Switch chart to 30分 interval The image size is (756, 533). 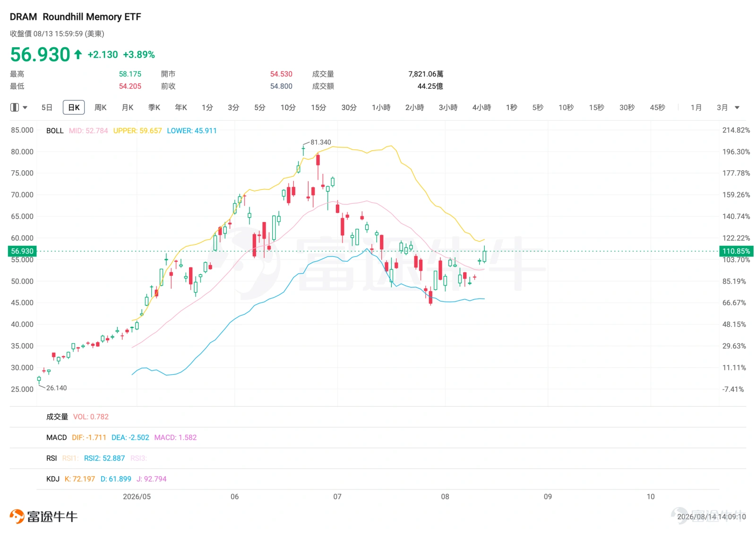tap(349, 108)
